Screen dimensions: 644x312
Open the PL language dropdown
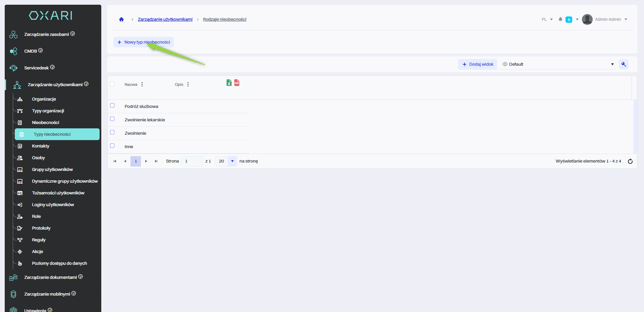(x=547, y=19)
